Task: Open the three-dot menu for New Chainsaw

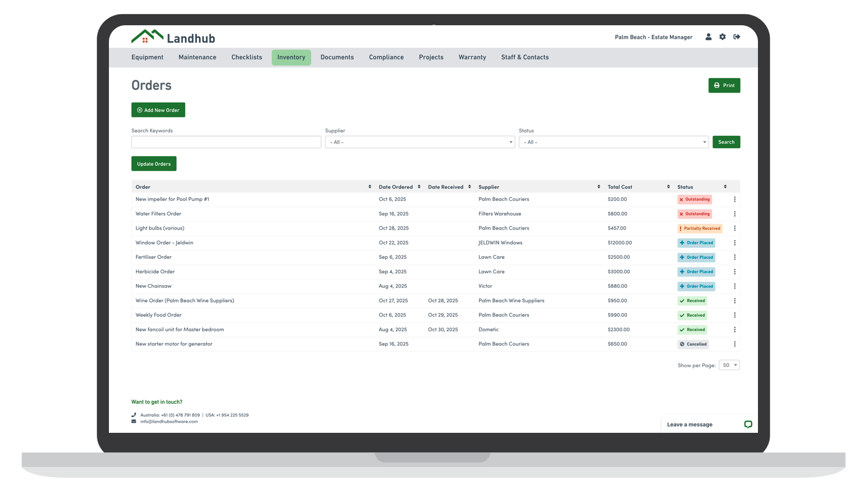Action: 734,286
